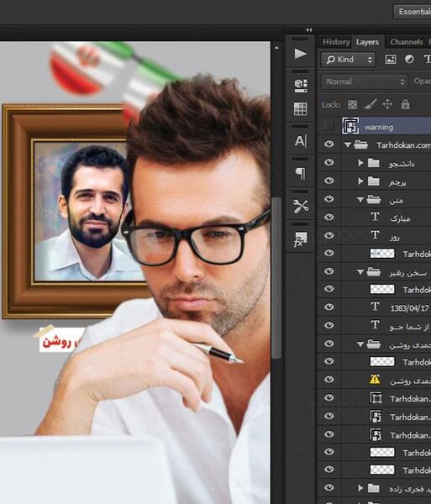This screenshot has width=431, height=504.
Task: Show the hidden warning layer via visibility box
Action: [329, 126]
